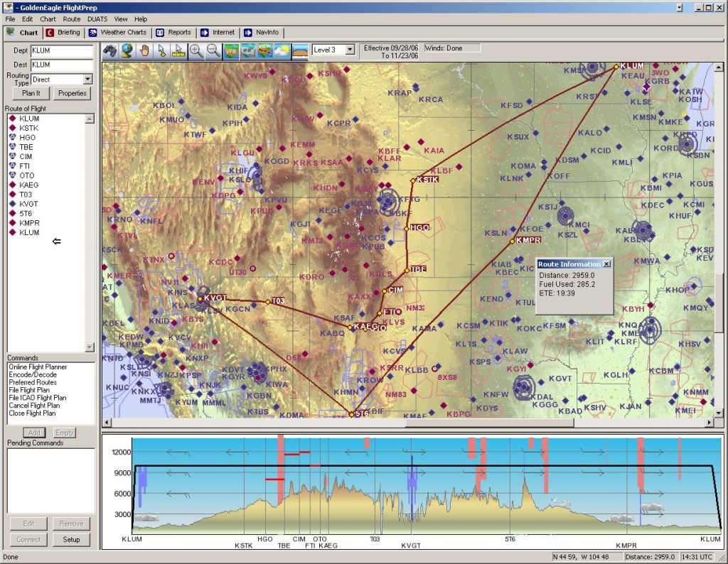This screenshot has width=728, height=564.
Task: Select Preferred Routes command
Action: click(x=33, y=383)
